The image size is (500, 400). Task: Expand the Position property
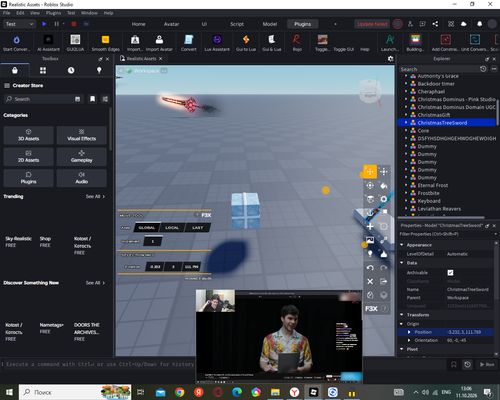click(409, 332)
